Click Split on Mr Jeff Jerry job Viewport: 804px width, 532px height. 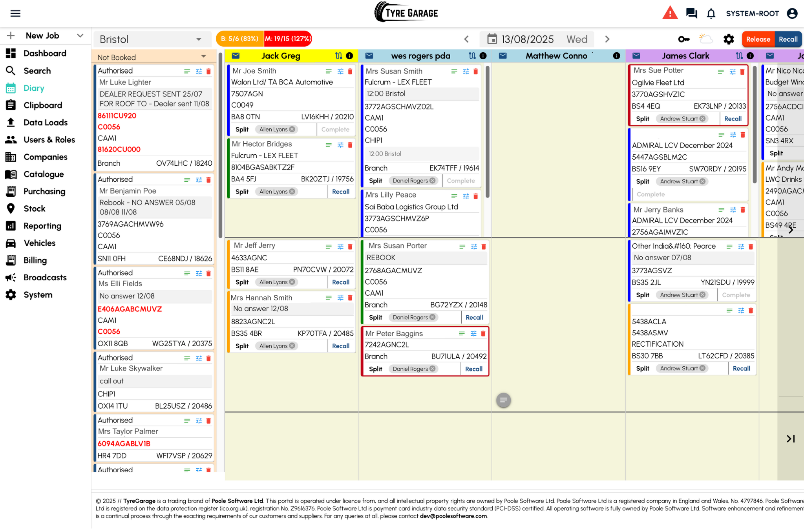tap(242, 282)
